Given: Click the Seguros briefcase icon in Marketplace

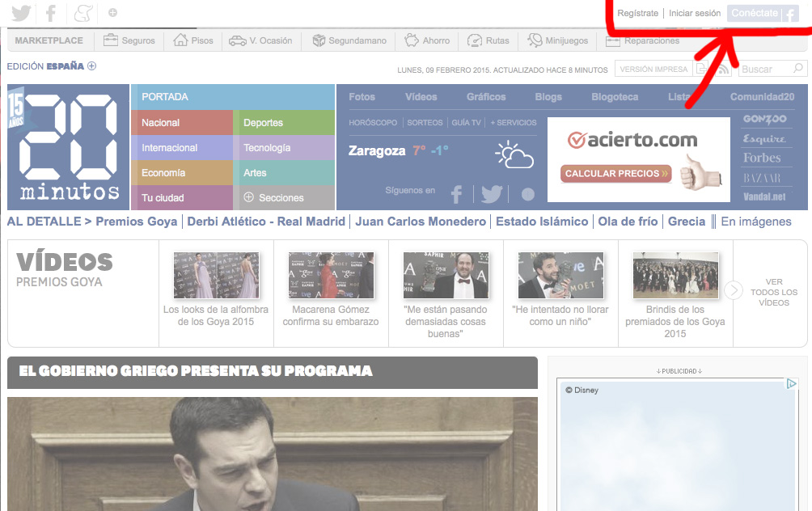Looking at the screenshot, I should click(111, 40).
